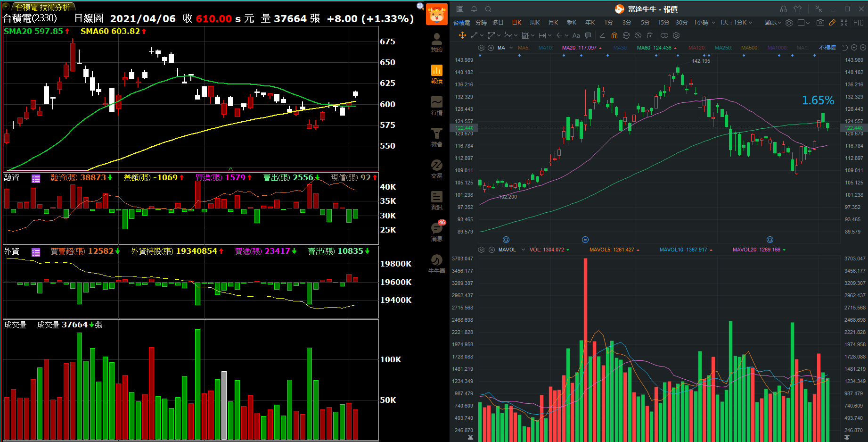Toggle the MA10 line visibility
This screenshot has width=868, height=442.
(x=546, y=48)
